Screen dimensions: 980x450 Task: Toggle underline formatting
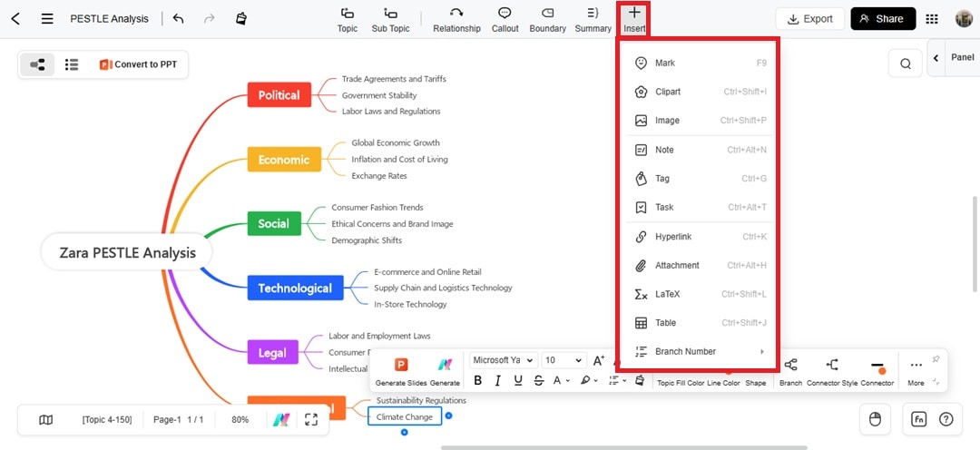pos(518,380)
